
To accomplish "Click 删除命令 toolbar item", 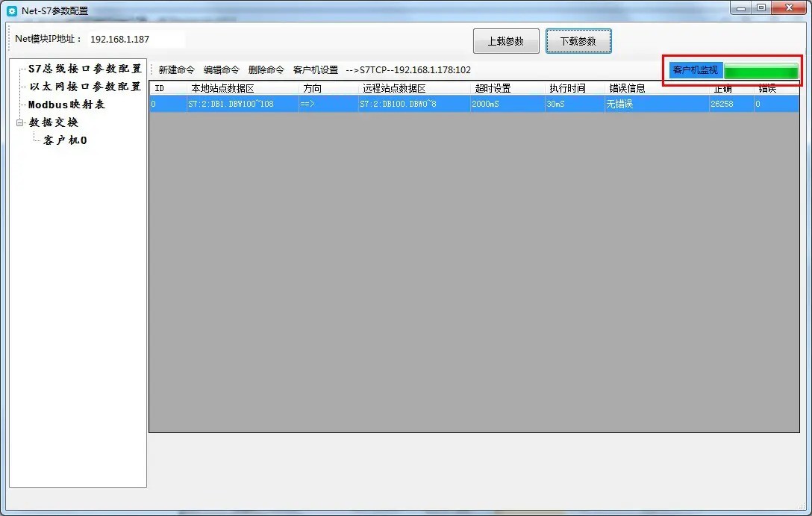I will [x=266, y=70].
